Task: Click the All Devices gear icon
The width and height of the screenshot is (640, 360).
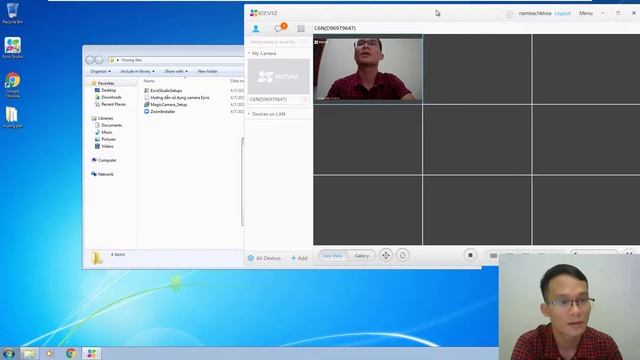Action: (x=251, y=258)
